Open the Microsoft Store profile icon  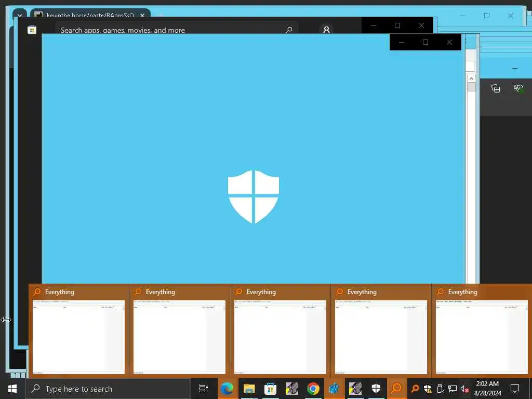326,30
